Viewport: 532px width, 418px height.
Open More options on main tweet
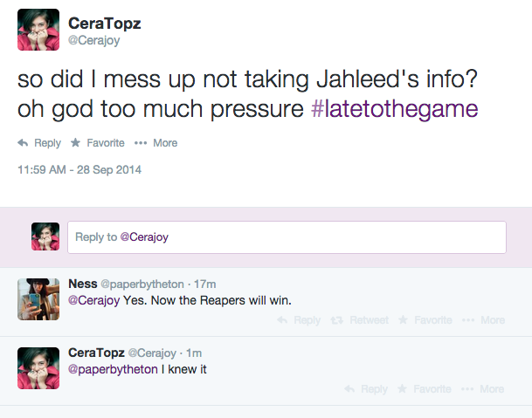155,143
